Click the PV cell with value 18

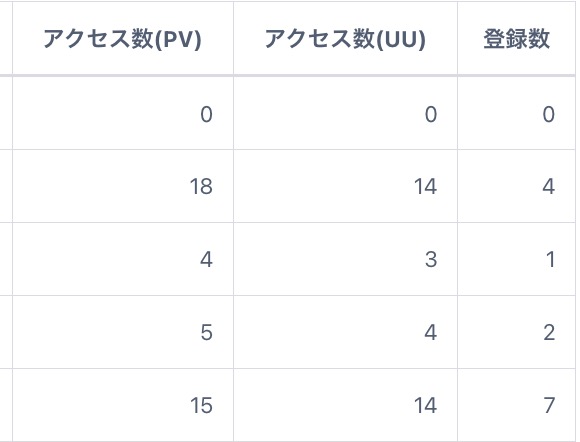[x=123, y=186]
